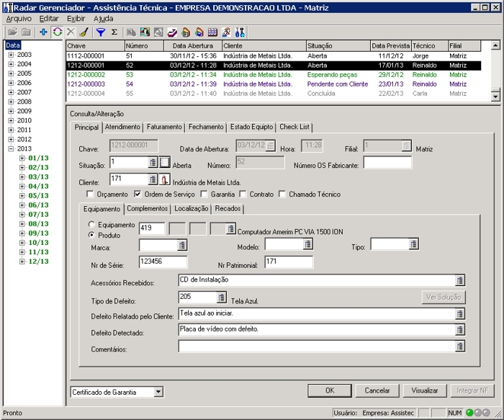
Task: Open the Certificado de Garantia dropdown
Action: [159, 393]
